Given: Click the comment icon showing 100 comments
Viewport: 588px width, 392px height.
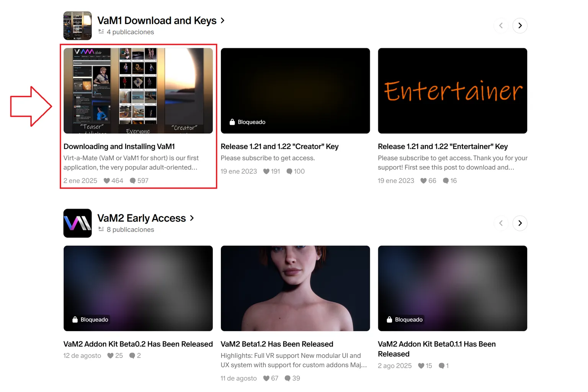Looking at the screenshot, I should coord(289,171).
